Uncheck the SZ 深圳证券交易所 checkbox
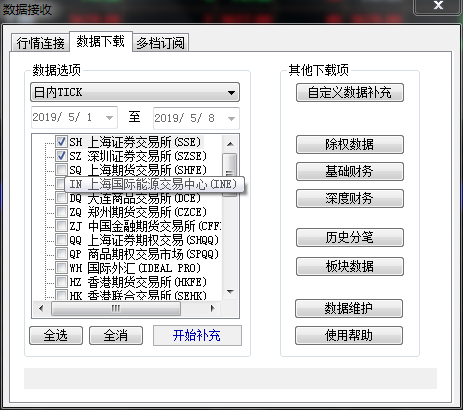Screen dimensions: 463x410 (61, 156)
